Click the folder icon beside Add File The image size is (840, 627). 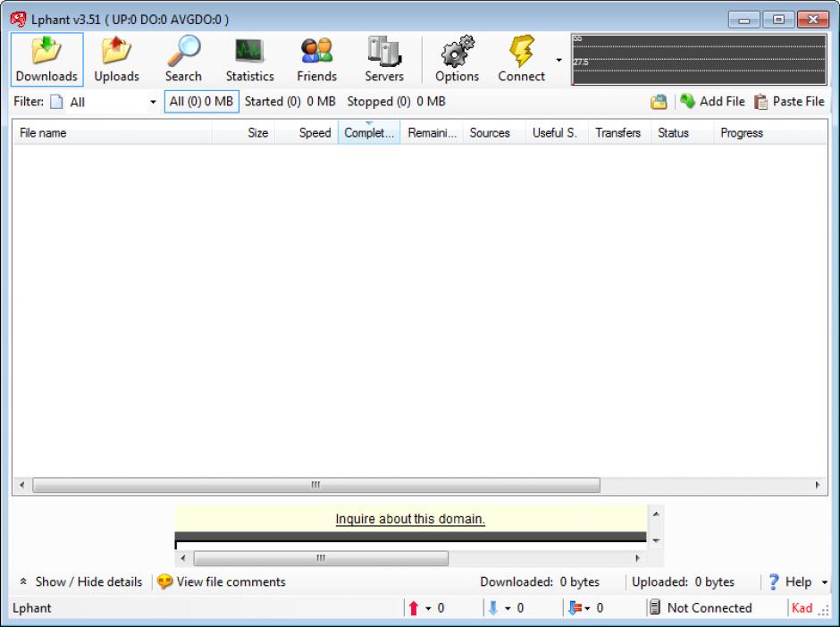(659, 102)
